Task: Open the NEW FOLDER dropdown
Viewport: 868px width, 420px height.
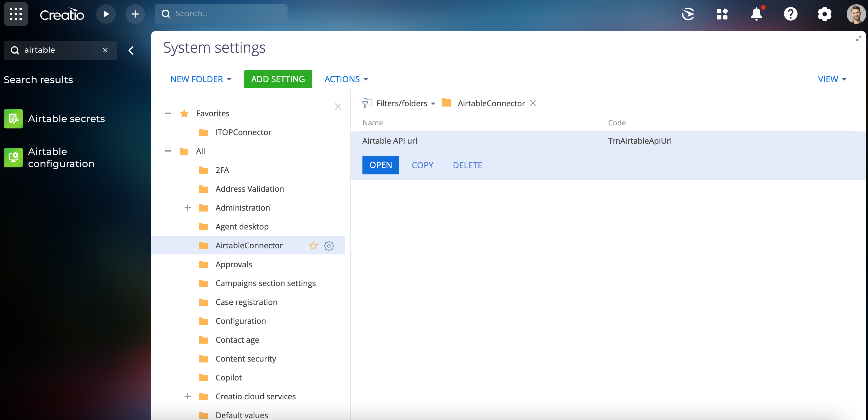Action: point(201,79)
